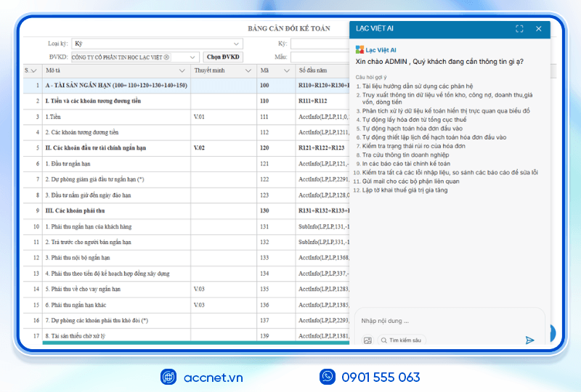Viewport: 581px width, 392px height.
Task: Choose suggestion Kiểm tra tất cả các lỗi nhập liệu
Action: coord(450,172)
